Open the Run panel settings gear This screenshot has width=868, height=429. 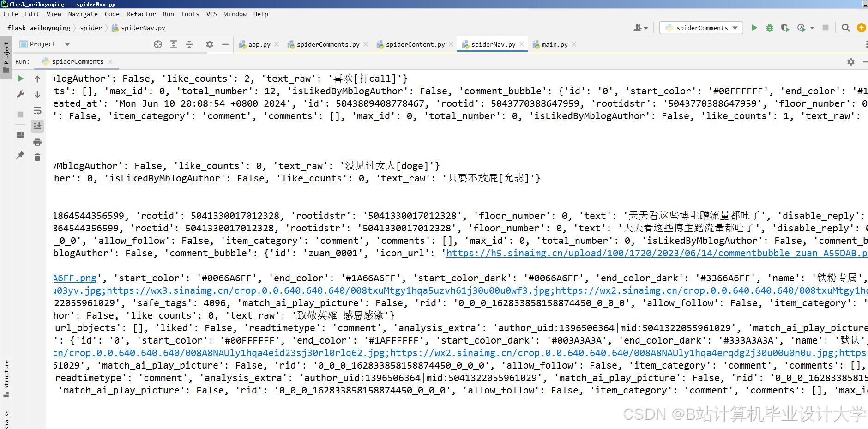coord(850,61)
